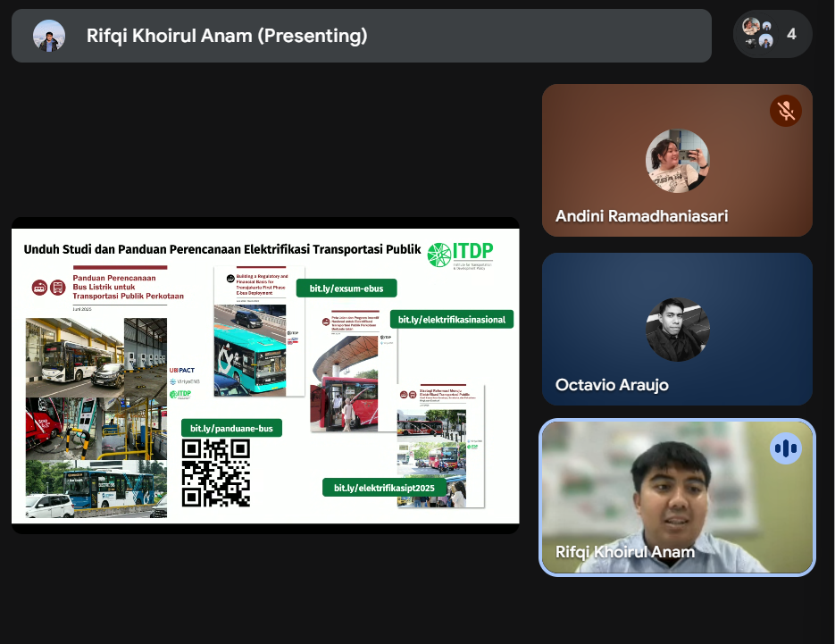This screenshot has height=644, width=835.
Task: Click the Octavio Araujo name label
Action: pyautogui.click(x=612, y=385)
